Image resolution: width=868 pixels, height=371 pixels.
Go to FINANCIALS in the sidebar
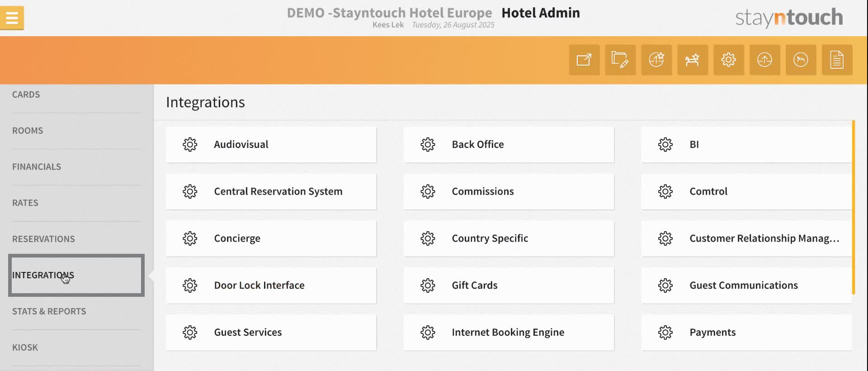pyautogui.click(x=37, y=167)
